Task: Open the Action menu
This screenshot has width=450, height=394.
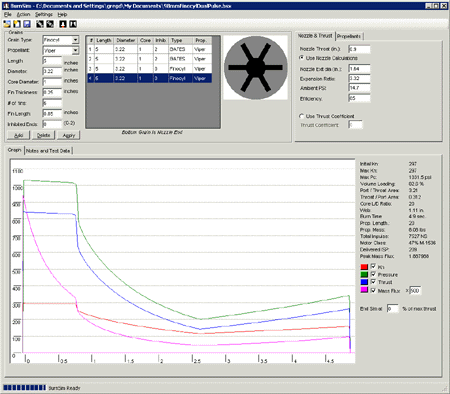Action: [x=23, y=14]
